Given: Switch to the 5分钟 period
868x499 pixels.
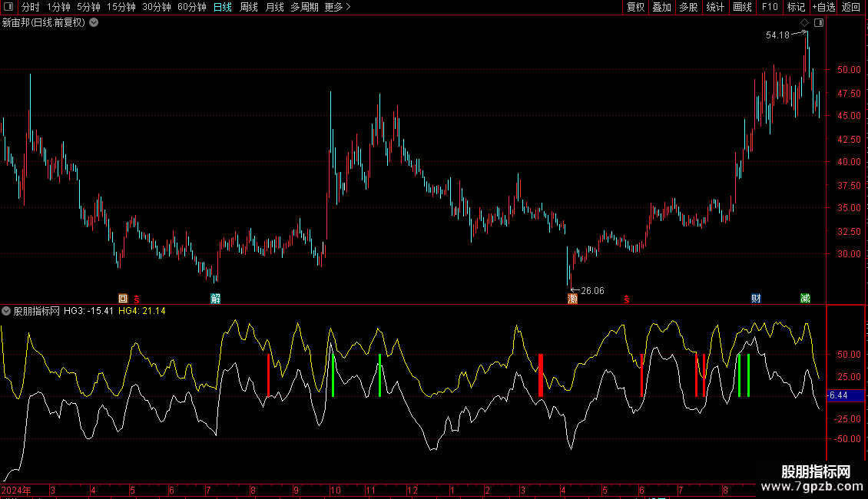Looking at the screenshot, I should (88, 7).
